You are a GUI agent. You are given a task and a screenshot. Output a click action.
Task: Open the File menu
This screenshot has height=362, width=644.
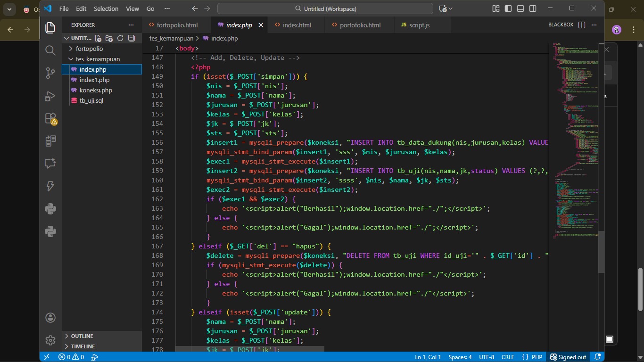click(x=64, y=8)
